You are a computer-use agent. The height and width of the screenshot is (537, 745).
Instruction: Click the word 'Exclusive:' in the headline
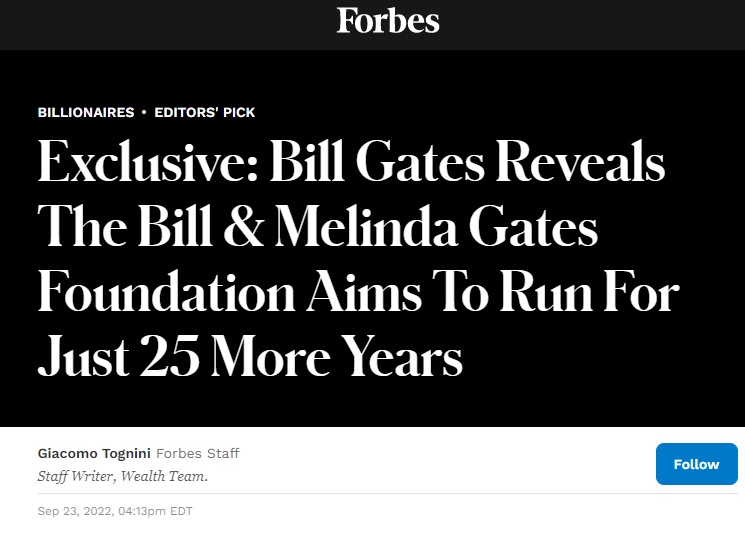pyautogui.click(x=148, y=162)
